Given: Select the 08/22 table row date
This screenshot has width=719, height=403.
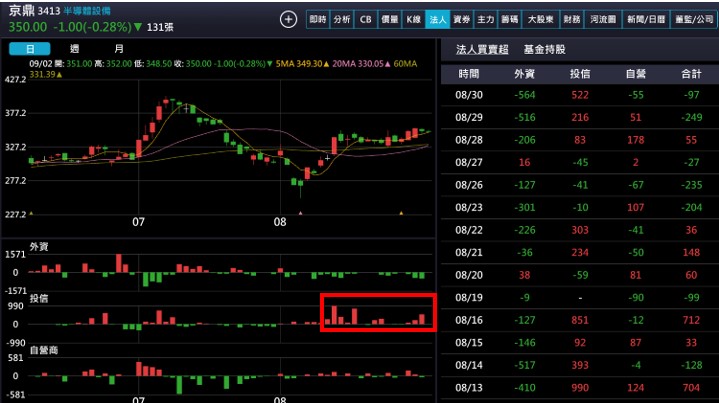Looking at the screenshot, I should (x=469, y=230).
